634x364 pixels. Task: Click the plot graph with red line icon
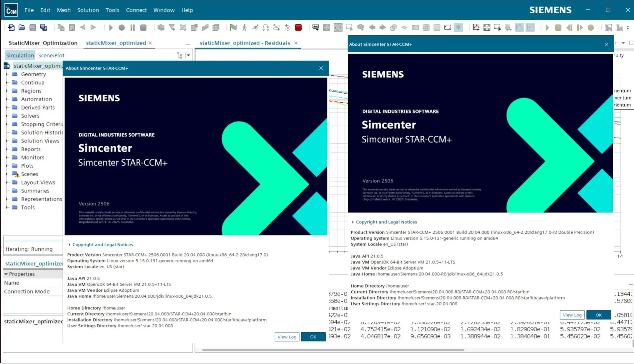tap(476, 28)
